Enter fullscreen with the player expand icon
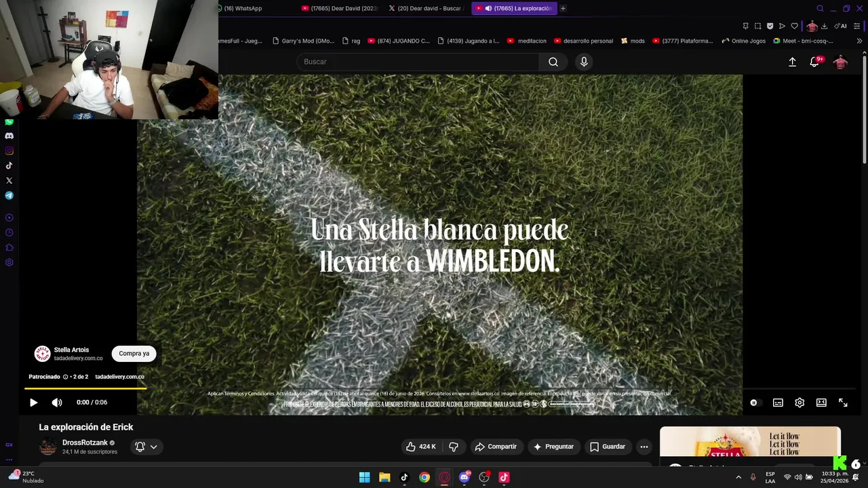This screenshot has height=488, width=868. [x=843, y=403]
